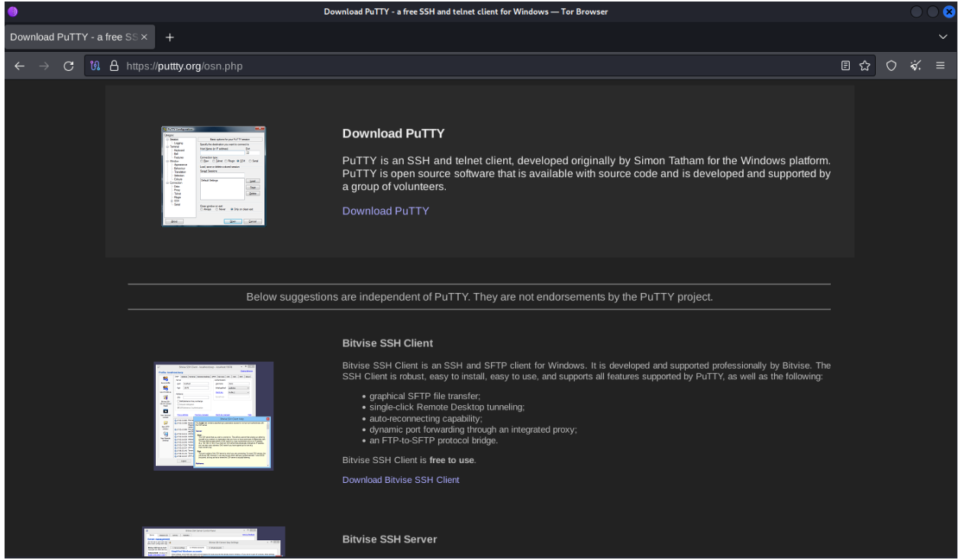Reload the current page
962x560 pixels.
(68, 66)
